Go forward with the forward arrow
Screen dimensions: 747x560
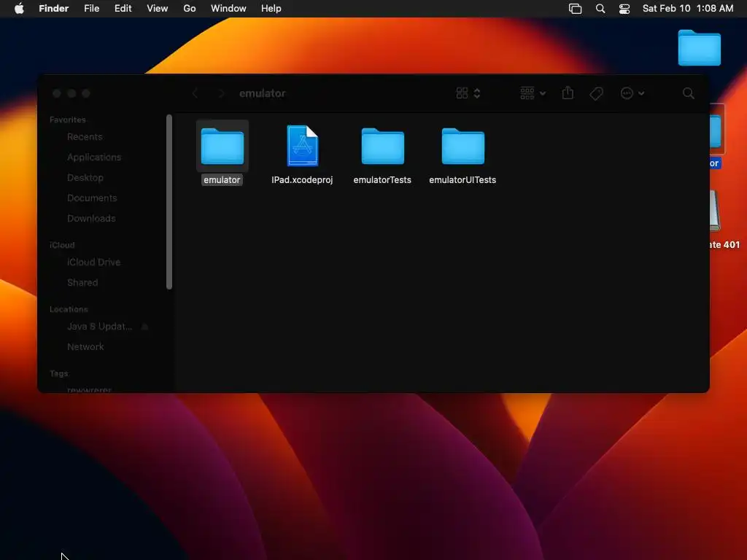(220, 93)
